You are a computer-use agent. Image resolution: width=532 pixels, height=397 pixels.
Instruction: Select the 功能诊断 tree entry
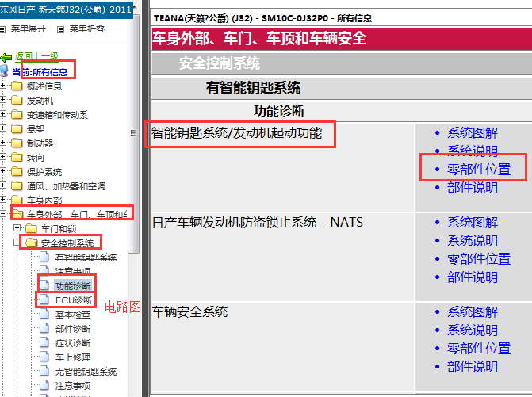coord(73,286)
